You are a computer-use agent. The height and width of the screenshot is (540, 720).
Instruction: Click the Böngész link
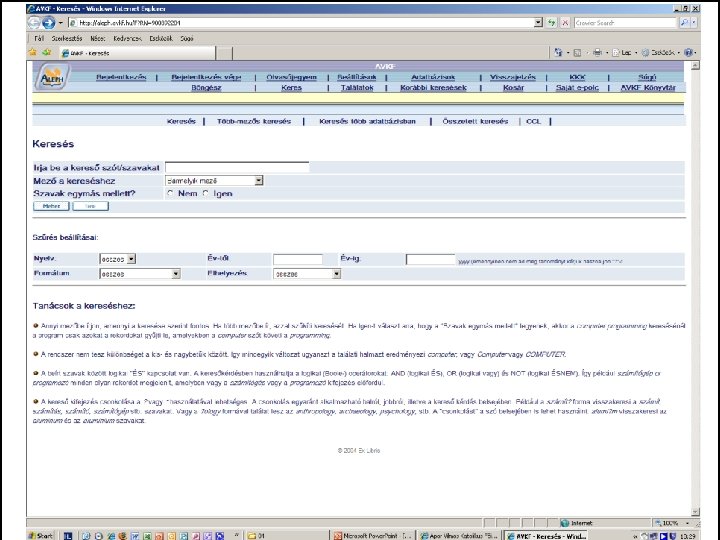pyautogui.click(x=206, y=87)
